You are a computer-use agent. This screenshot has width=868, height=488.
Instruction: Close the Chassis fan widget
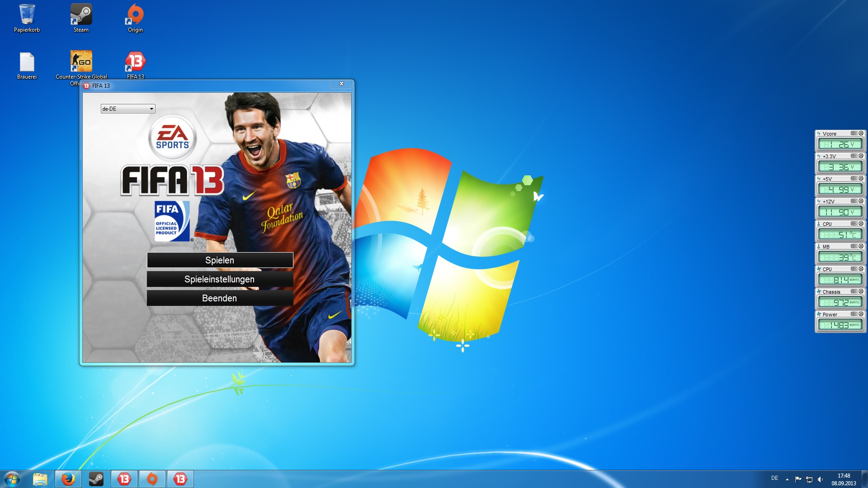[x=861, y=291]
